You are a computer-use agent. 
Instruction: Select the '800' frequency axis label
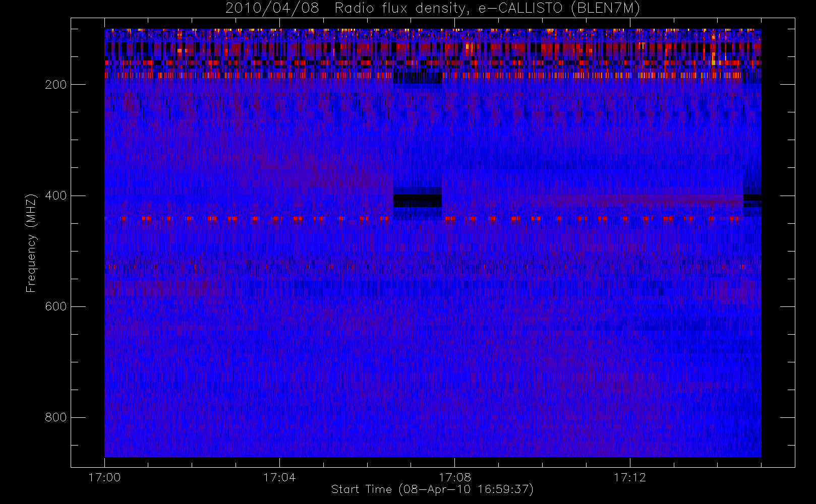tap(56, 417)
